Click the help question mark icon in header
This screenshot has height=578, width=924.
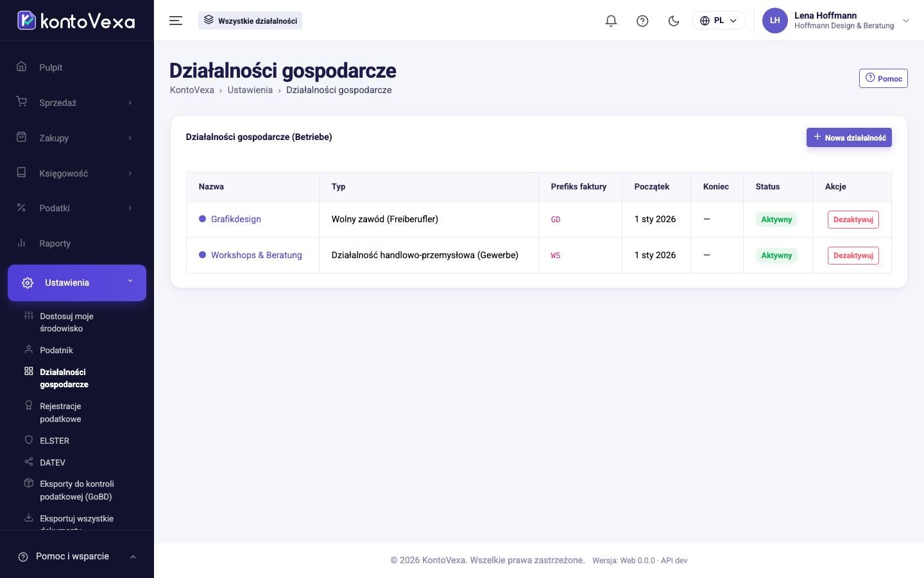pyautogui.click(x=642, y=21)
